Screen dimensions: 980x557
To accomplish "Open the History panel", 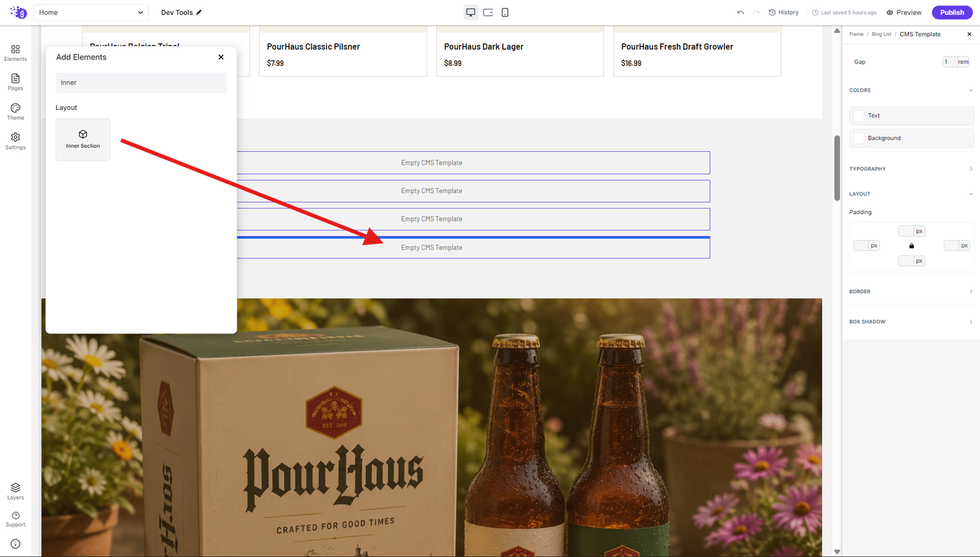I will coord(783,13).
